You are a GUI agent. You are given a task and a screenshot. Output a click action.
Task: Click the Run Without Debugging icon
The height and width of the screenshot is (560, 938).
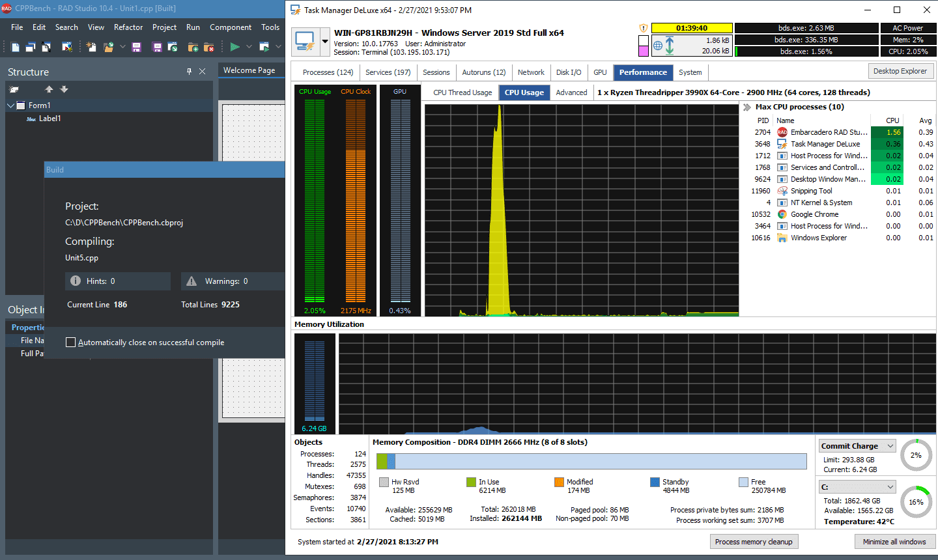[264, 47]
